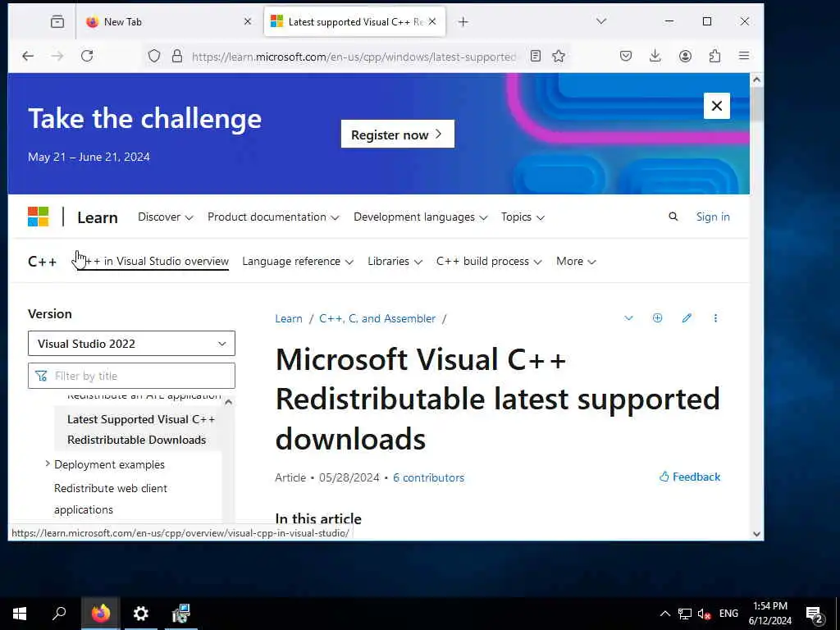This screenshot has height=630, width=840.
Task: Open Redistribute web client applications item
Action: click(x=111, y=499)
